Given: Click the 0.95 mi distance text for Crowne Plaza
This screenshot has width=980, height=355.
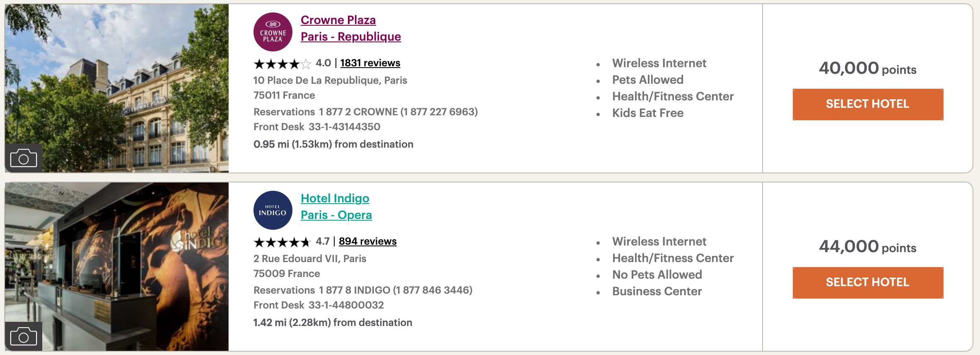Looking at the screenshot, I should (x=333, y=144).
